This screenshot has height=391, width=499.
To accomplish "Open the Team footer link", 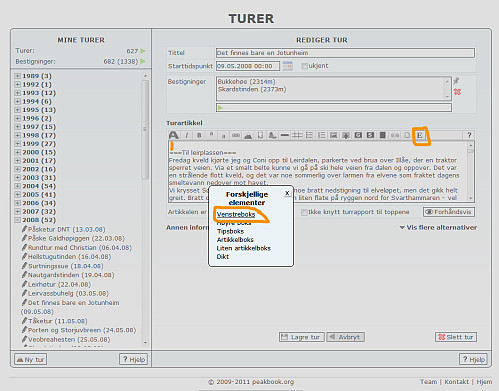I will (428, 382).
